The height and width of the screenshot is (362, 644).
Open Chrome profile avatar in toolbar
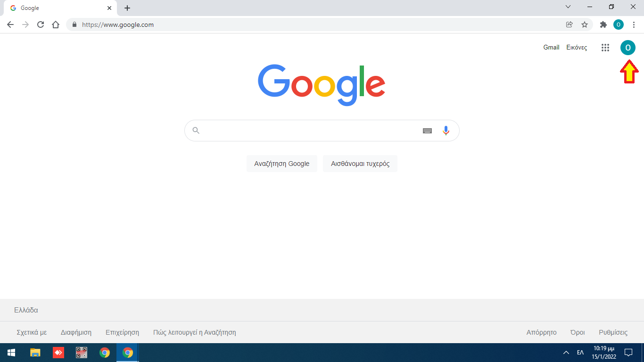pyautogui.click(x=619, y=25)
